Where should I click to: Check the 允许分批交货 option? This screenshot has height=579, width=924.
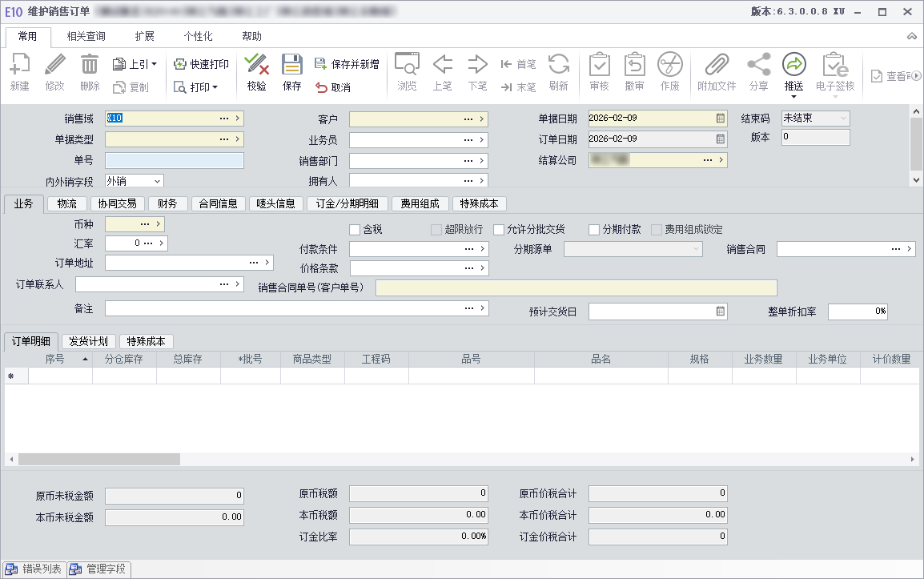(x=499, y=230)
